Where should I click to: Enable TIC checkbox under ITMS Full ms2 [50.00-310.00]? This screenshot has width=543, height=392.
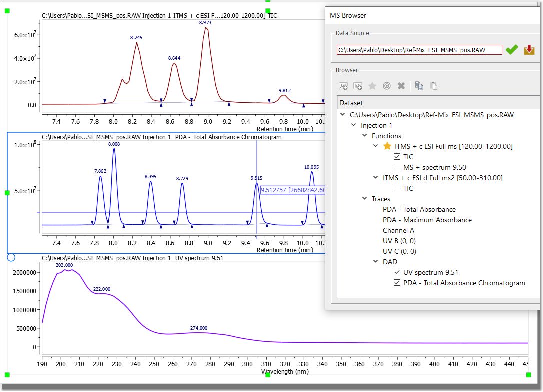[x=397, y=188]
